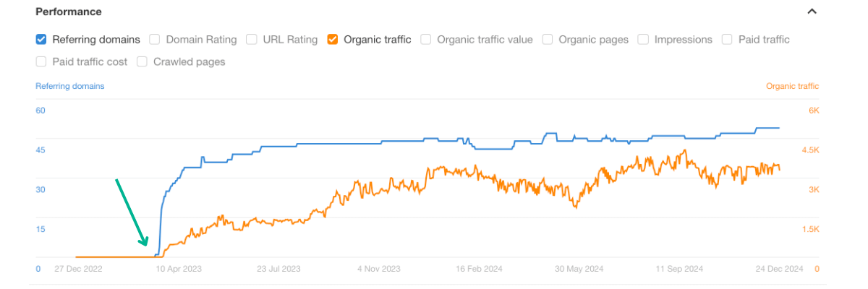Collapse the Performance section chevron
This screenshot has width=868, height=289.
(x=812, y=12)
